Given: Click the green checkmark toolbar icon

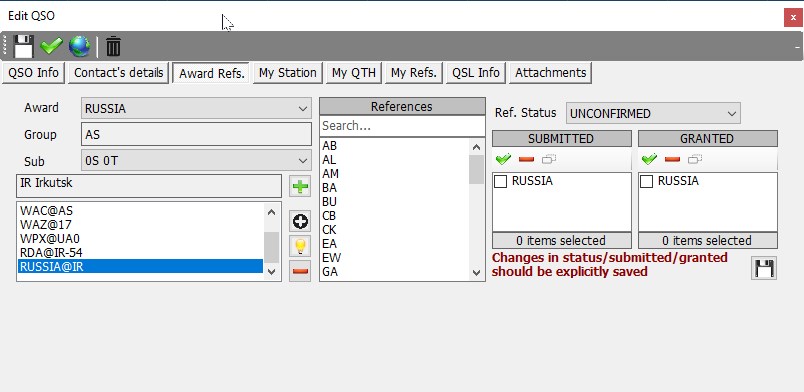Looking at the screenshot, I should pos(51,47).
